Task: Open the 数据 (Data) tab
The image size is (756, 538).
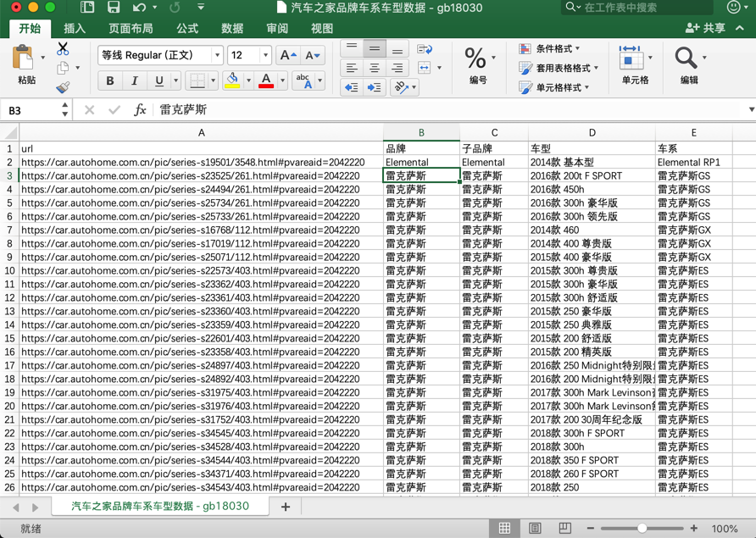Action: click(232, 29)
